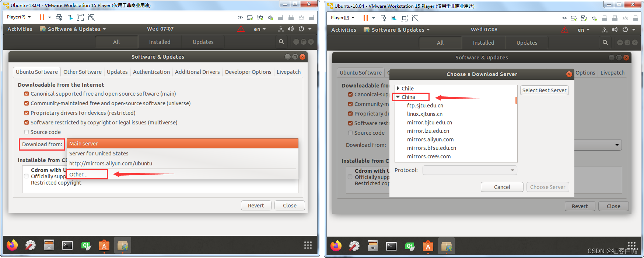
Task: Open the Files manager in the right window's dock
Action: (373, 246)
